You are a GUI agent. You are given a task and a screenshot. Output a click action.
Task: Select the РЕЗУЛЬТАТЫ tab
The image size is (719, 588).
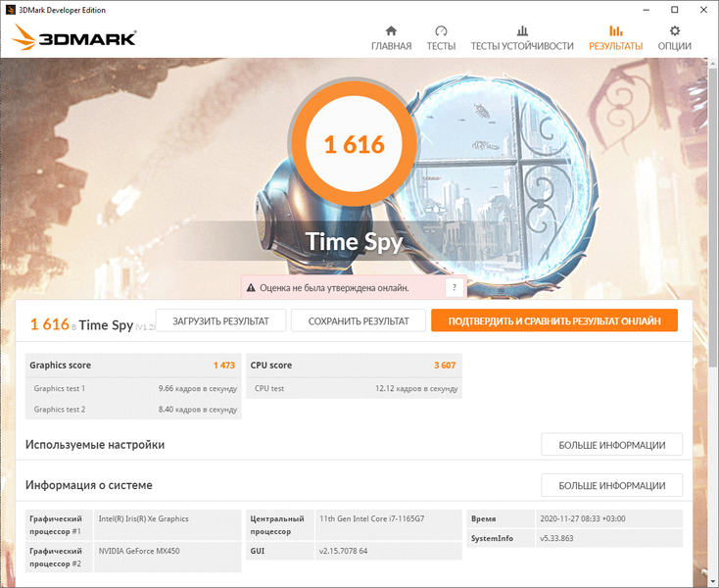click(616, 38)
